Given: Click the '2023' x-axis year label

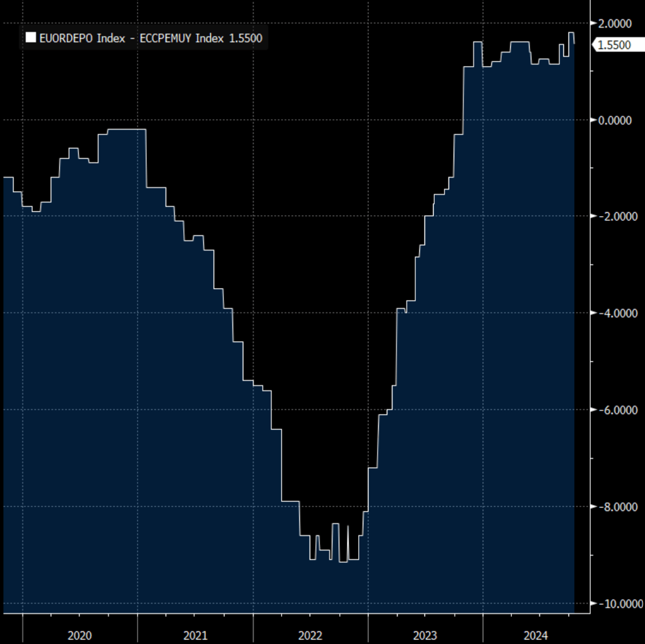Looking at the screenshot, I should 424,635.
